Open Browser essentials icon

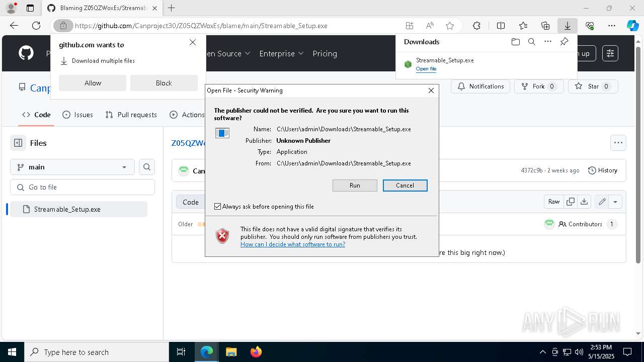[590, 26]
